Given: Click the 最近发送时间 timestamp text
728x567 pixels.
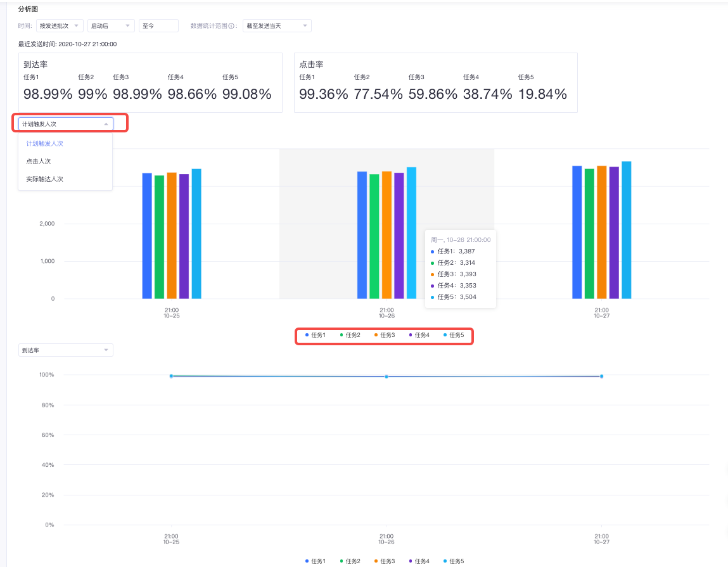Looking at the screenshot, I should click(x=67, y=44).
